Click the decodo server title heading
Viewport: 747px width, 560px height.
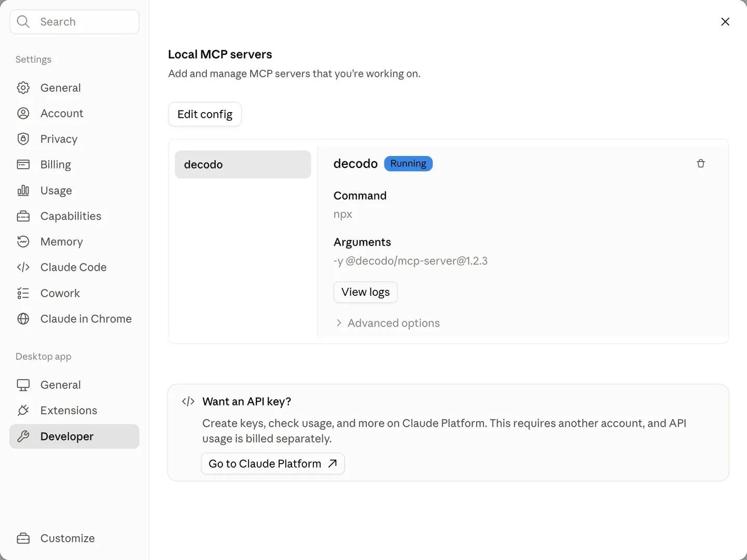point(355,163)
